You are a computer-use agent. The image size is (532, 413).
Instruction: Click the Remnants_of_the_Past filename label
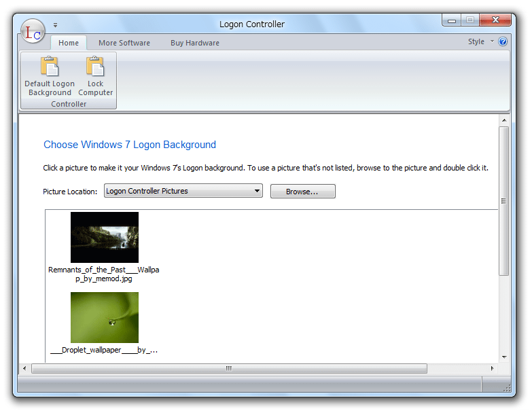tap(104, 274)
